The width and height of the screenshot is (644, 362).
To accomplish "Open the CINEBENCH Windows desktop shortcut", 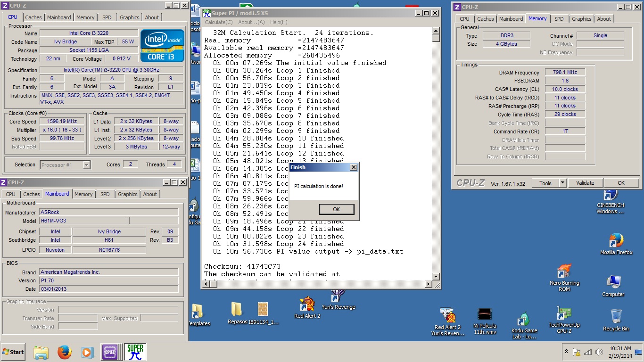I will 610,201.
